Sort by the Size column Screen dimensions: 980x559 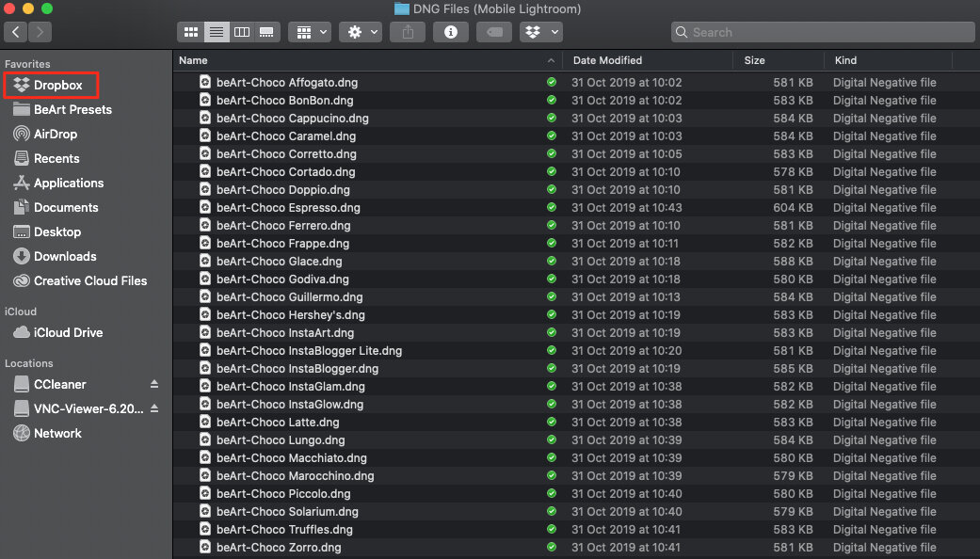tap(754, 60)
